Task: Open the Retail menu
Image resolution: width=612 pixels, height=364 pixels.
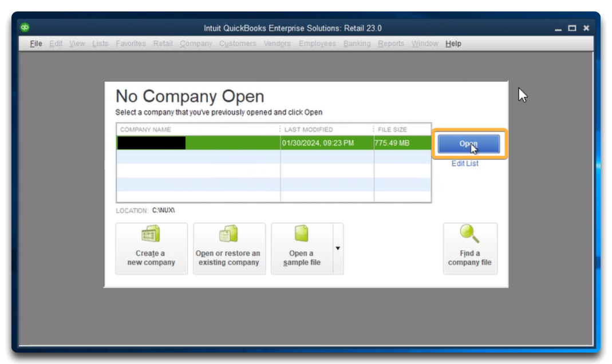Action: 163,43
